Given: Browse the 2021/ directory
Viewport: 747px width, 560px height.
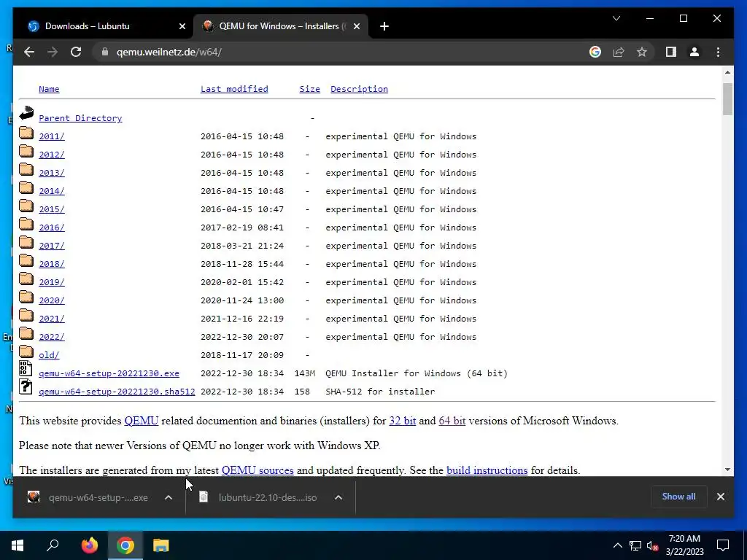Looking at the screenshot, I should (x=52, y=319).
